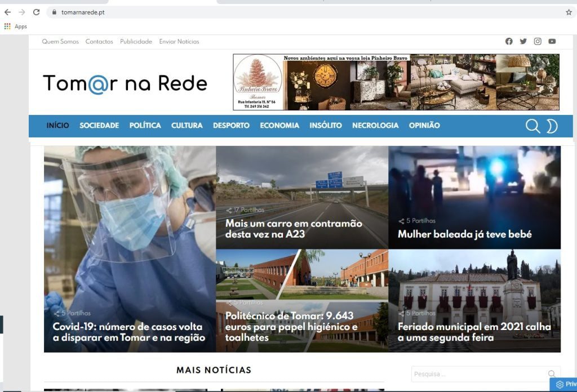Click the Privacy settings gear button
Viewport: 577px width, 392px height.
(x=563, y=384)
